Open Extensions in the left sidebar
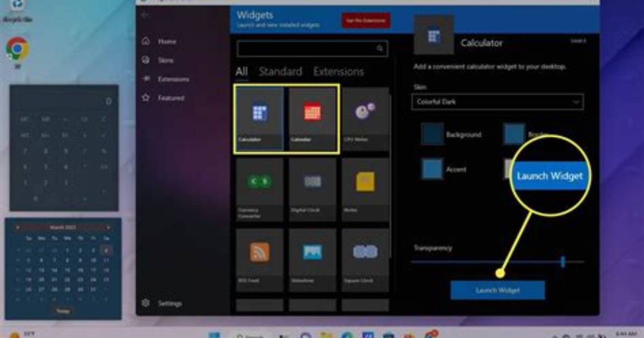The height and width of the screenshot is (338, 644). point(173,79)
